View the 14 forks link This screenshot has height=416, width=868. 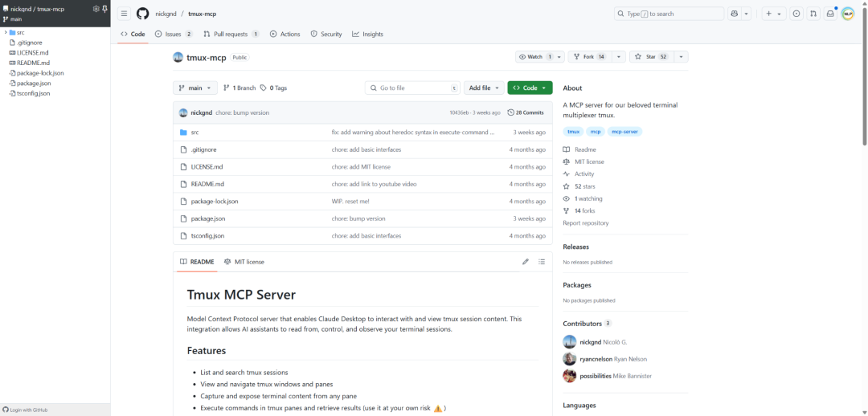(x=579, y=210)
